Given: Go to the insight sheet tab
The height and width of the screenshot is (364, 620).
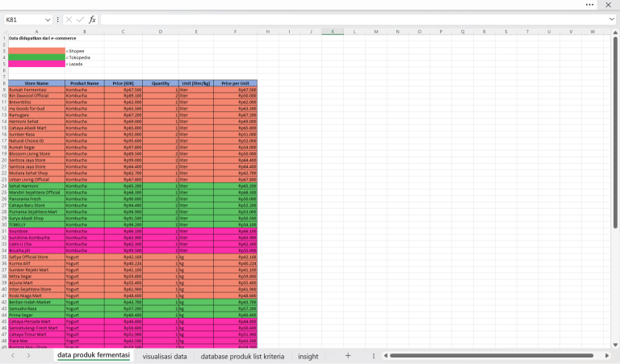Looking at the screenshot, I should [308, 356].
